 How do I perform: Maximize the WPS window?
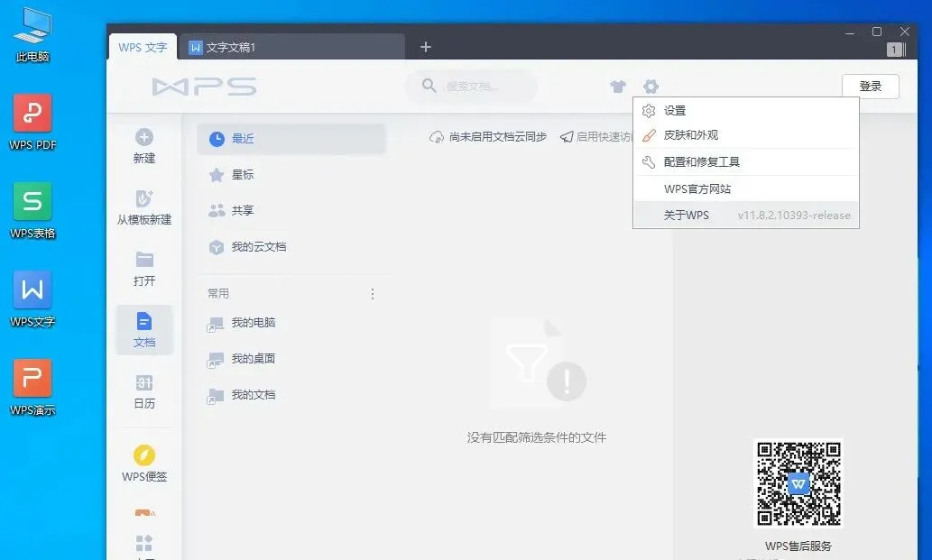(877, 32)
